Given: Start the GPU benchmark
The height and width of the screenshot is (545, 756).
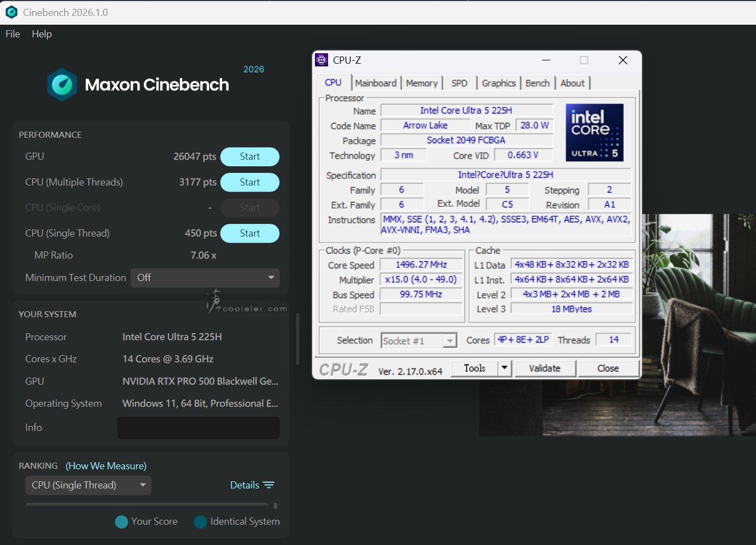Looking at the screenshot, I should 250,156.
